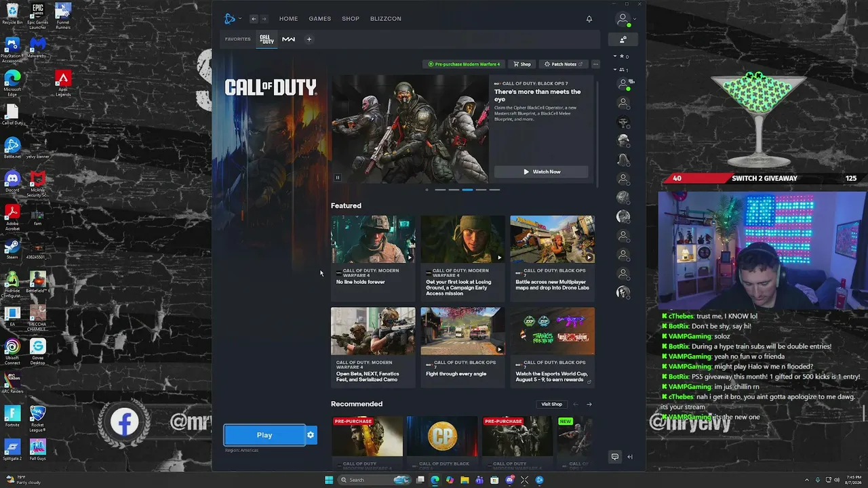This screenshot has width=868, height=488.
Task: Click the taskbar Search box
Action: point(376,480)
